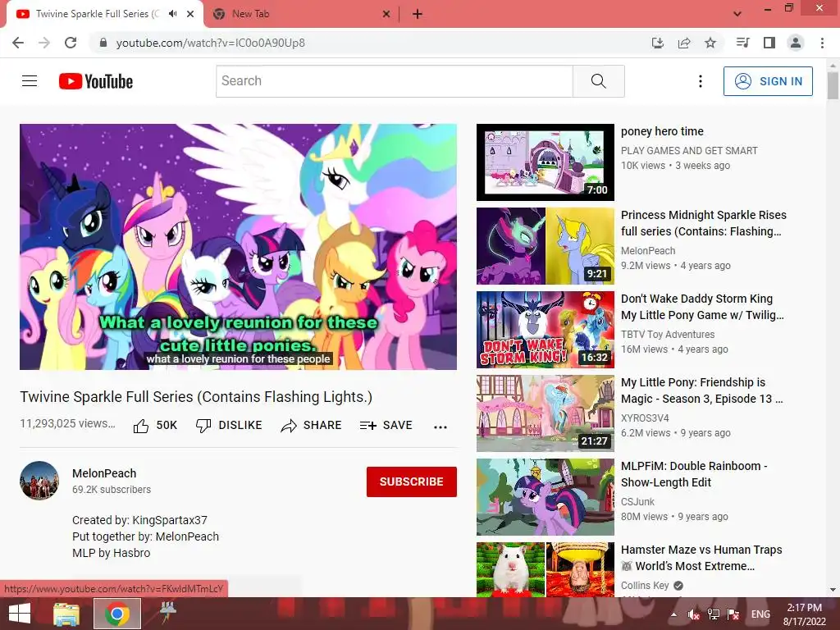Image resolution: width=840 pixels, height=630 pixels.
Task: Click the page vertical scrollbar thumb
Action: pyautogui.click(x=833, y=84)
